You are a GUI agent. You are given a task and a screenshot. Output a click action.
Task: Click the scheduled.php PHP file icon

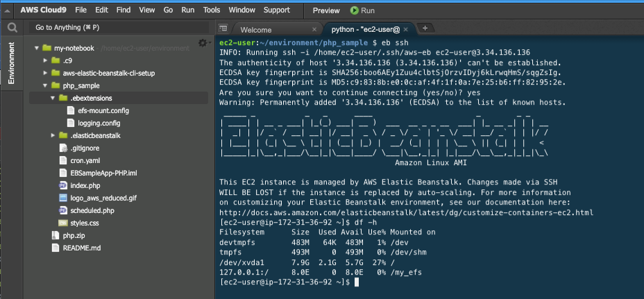pyautogui.click(x=63, y=210)
